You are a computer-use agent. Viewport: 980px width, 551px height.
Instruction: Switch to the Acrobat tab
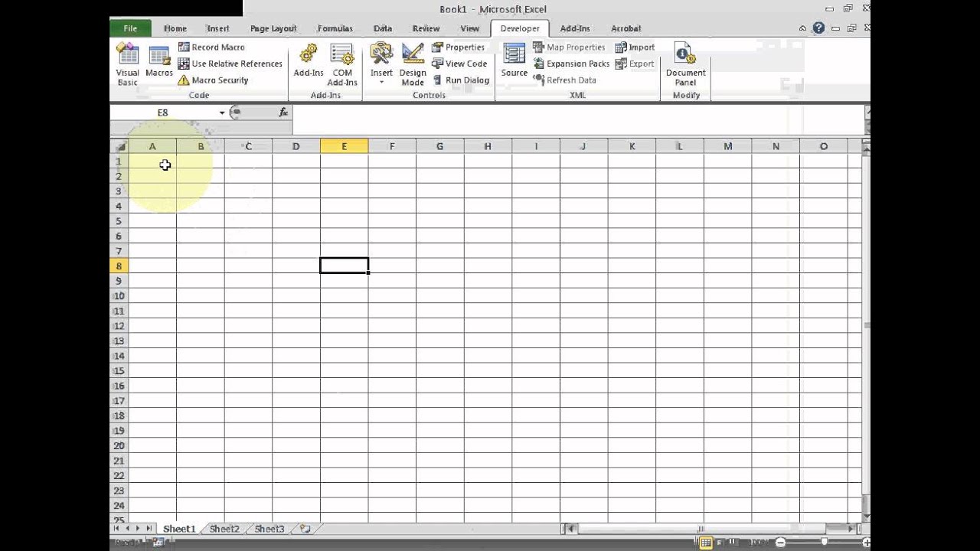pos(626,28)
